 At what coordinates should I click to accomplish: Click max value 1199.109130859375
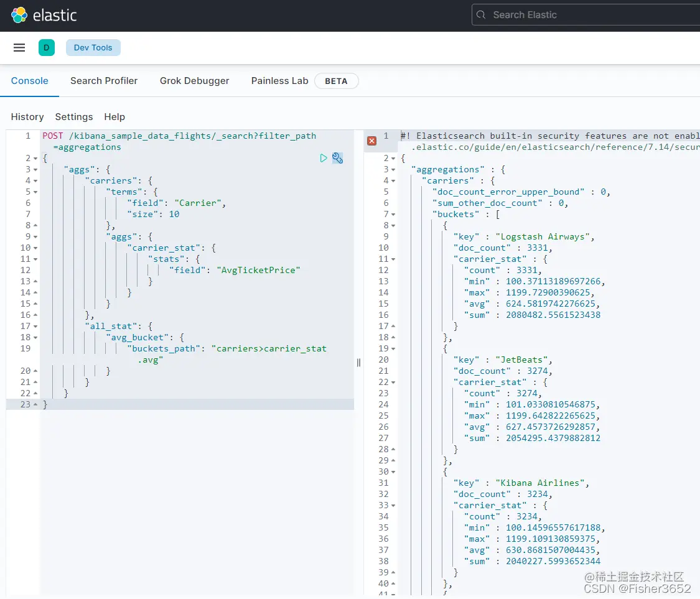(551, 539)
